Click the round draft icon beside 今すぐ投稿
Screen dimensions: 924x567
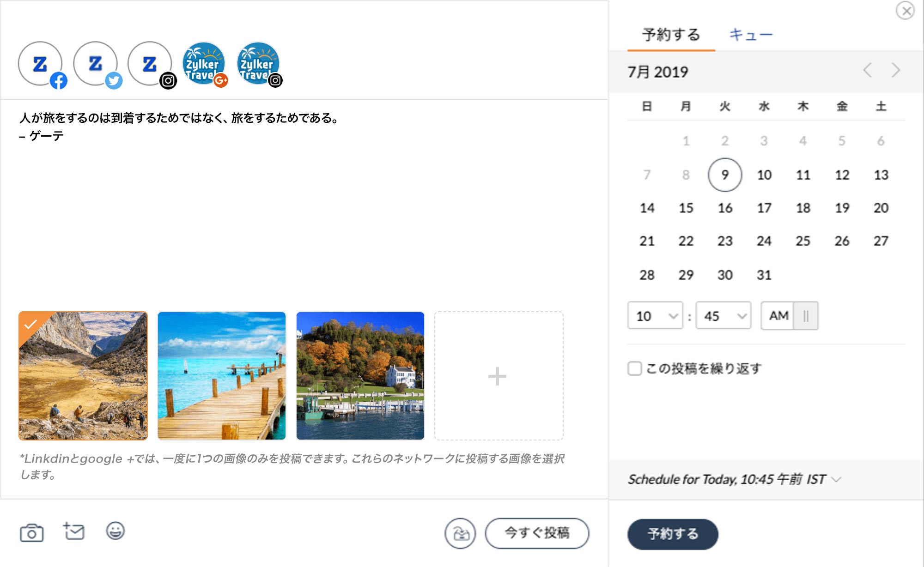[460, 533]
